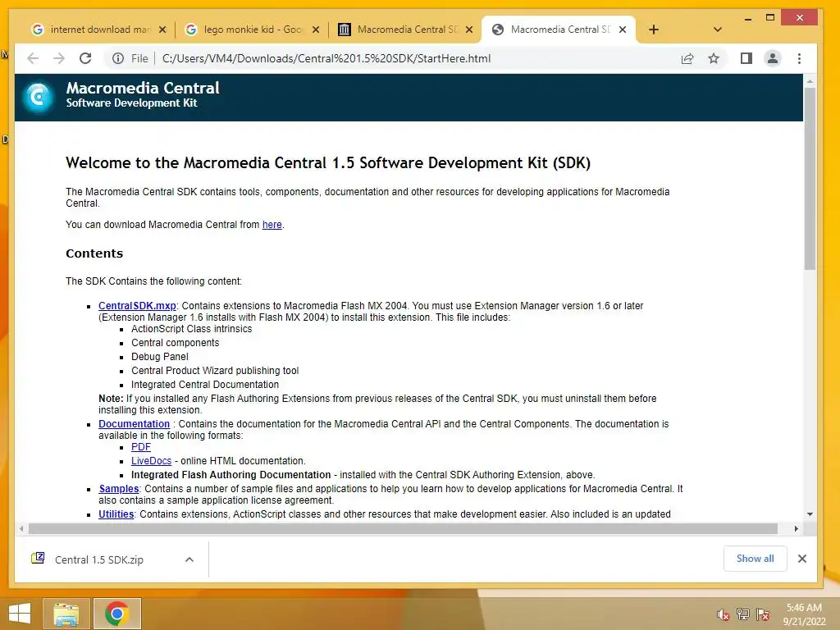Click 'Debug Panel' list item
Viewport: 840px width, 630px height.
coord(160,357)
